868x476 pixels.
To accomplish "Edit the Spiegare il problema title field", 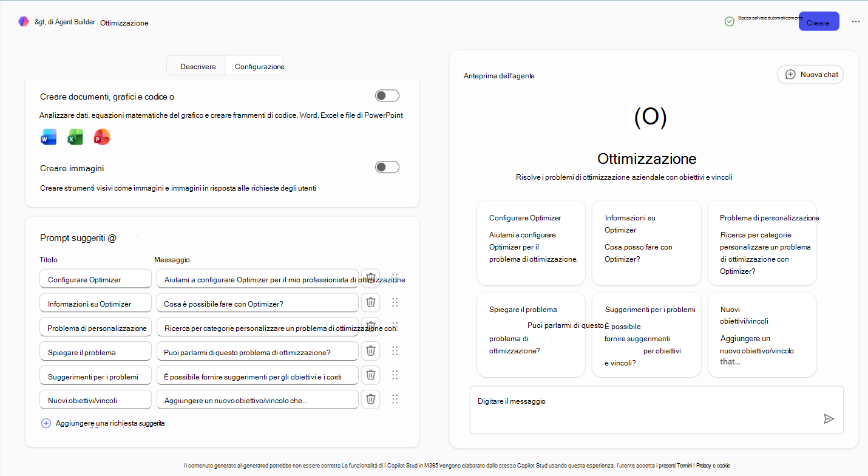I will (x=95, y=352).
